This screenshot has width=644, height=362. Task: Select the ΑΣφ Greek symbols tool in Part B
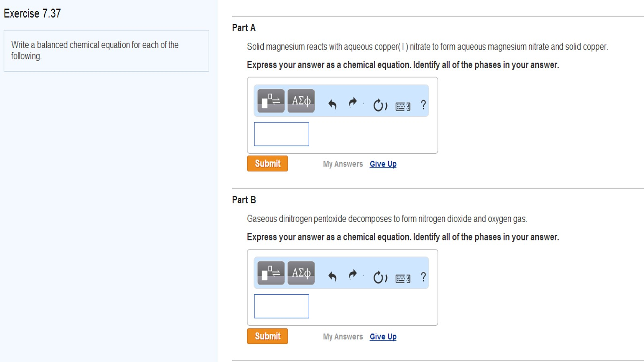(301, 274)
